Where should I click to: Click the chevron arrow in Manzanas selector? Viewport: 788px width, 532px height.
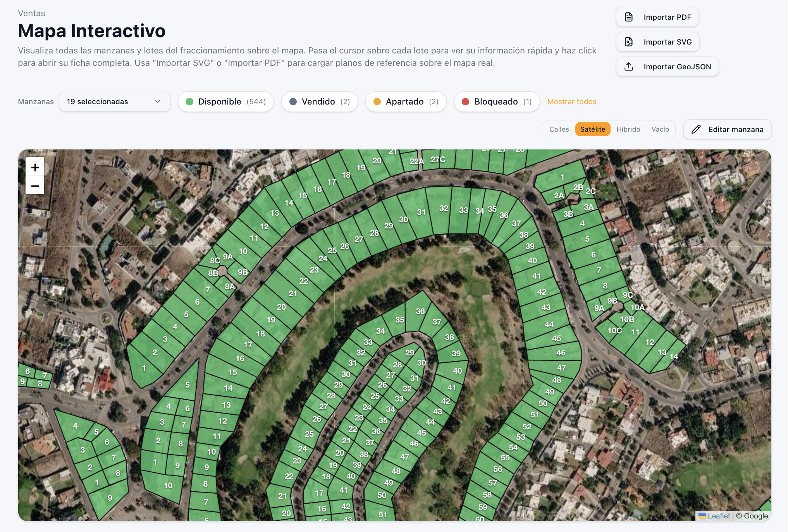click(x=158, y=101)
